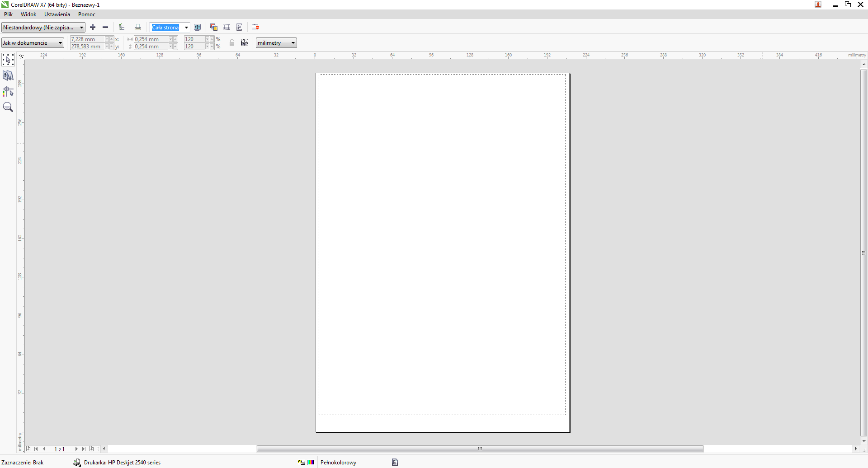Click the plus button to save print style

tap(93, 28)
